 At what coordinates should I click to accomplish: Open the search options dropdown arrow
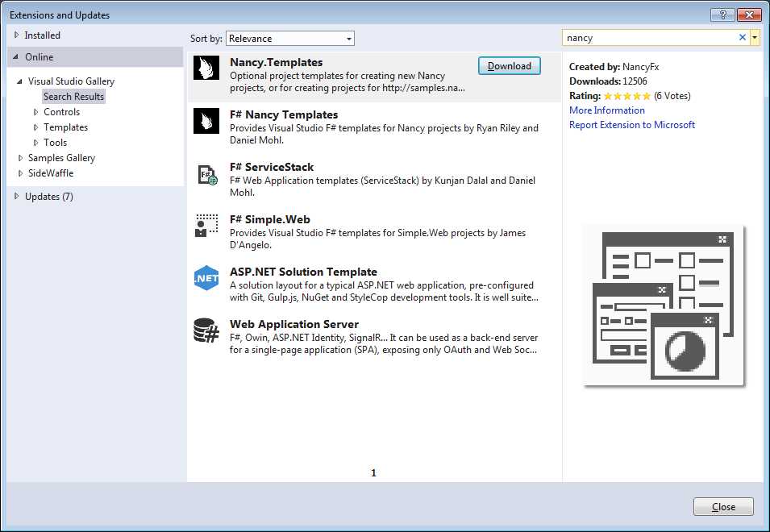coord(756,36)
